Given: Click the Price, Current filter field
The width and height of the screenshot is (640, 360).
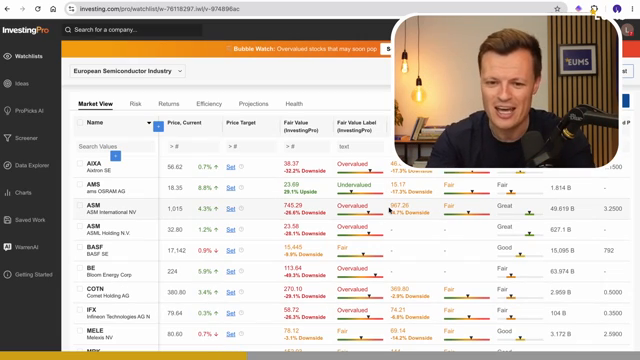Looking at the screenshot, I should coord(193,147).
